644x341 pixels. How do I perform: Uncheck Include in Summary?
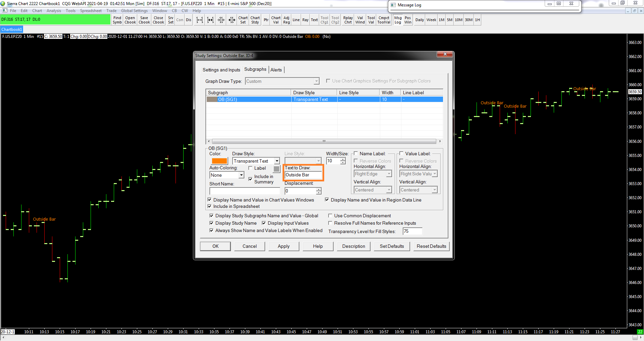[x=250, y=179]
